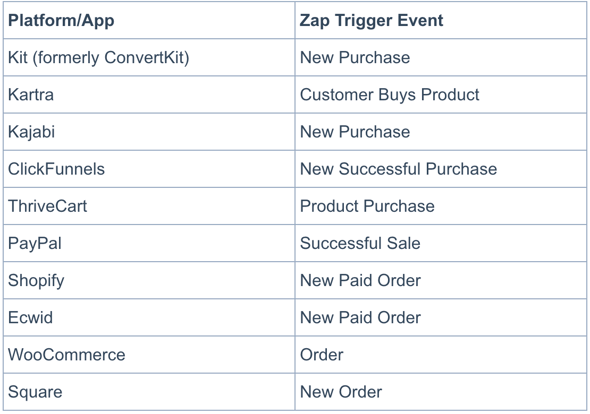Click Square's New Order trigger cell
The height and width of the screenshot is (414, 590).
pos(441,392)
